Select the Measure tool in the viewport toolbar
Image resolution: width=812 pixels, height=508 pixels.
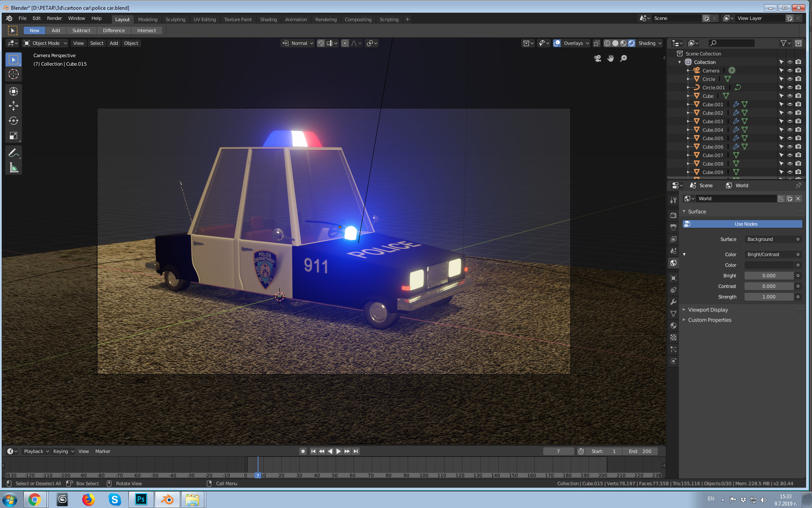pyautogui.click(x=14, y=167)
